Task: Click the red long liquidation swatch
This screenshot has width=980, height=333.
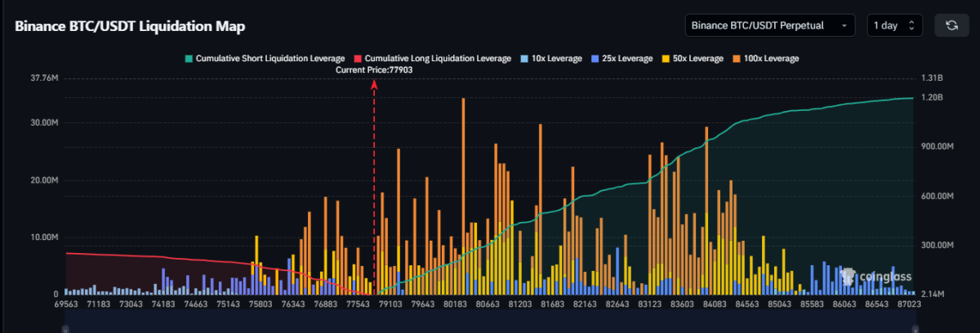Action: tap(358, 59)
